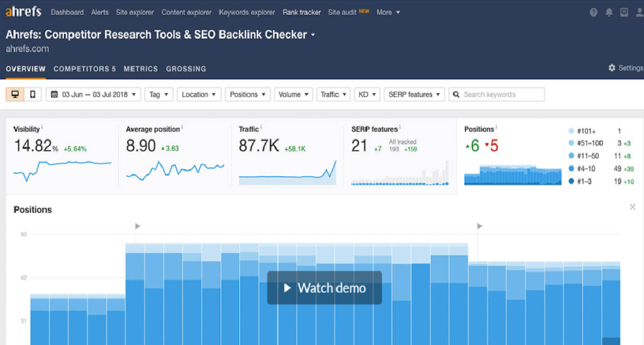Screen dimensions: 644x345
Task: Open the notifications bell icon
Action: tap(609, 13)
